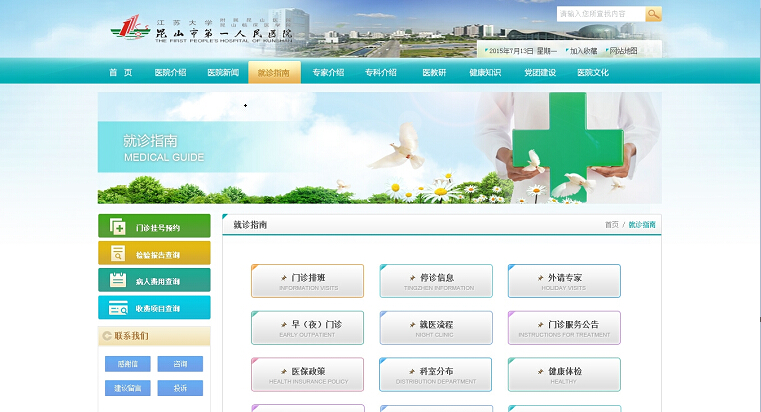
Task: Click 首页 in the breadcrumb trail
Action: (611, 225)
